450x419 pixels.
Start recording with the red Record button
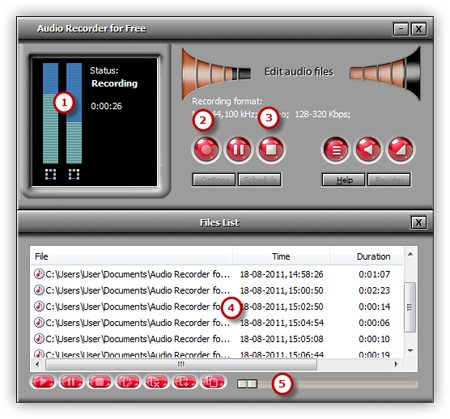coord(206,150)
